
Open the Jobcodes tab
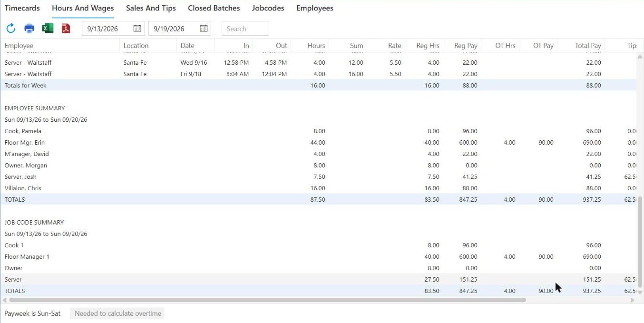pyautogui.click(x=268, y=8)
